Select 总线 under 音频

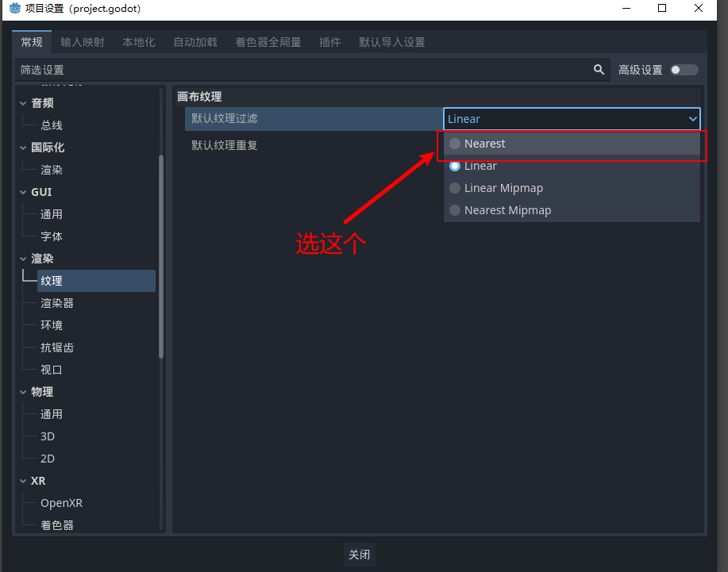(x=51, y=125)
